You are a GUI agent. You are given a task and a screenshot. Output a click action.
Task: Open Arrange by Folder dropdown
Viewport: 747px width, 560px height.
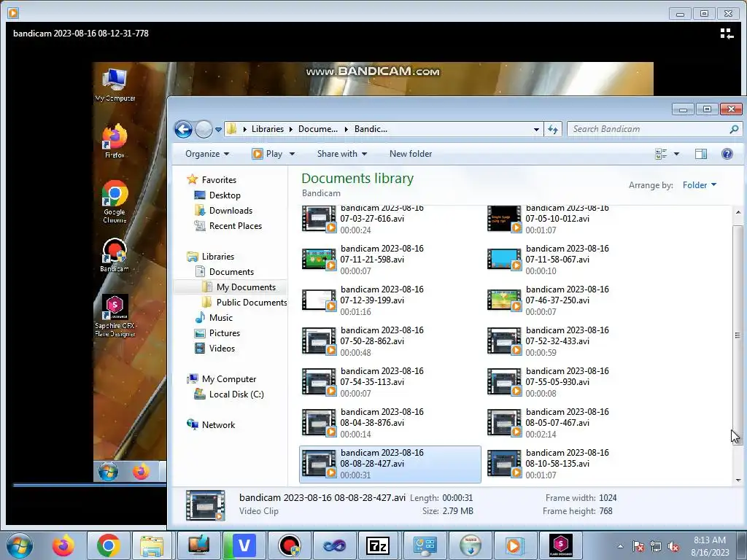click(700, 184)
